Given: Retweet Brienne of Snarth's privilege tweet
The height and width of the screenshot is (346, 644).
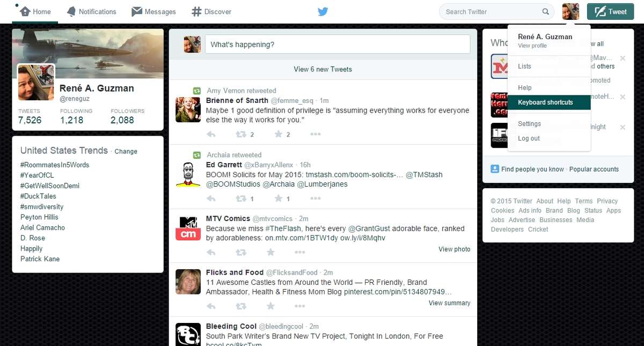Looking at the screenshot, I should click(241, 134).
